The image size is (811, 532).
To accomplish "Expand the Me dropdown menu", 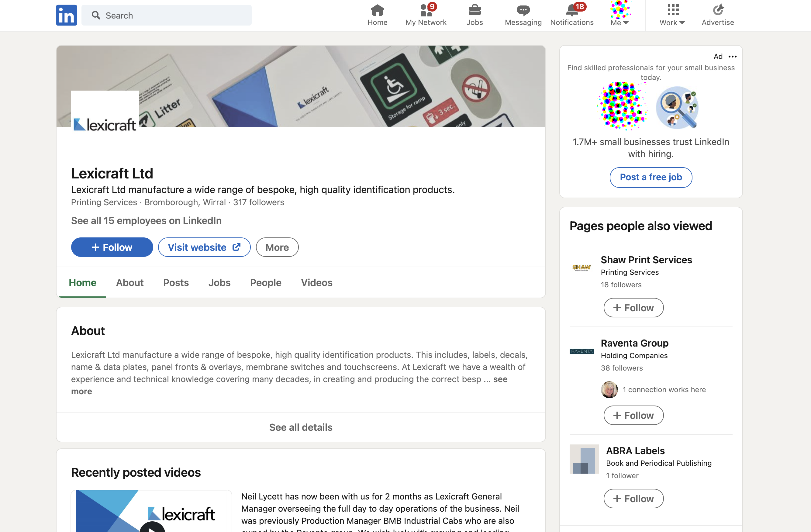I will tap(620, 22).
